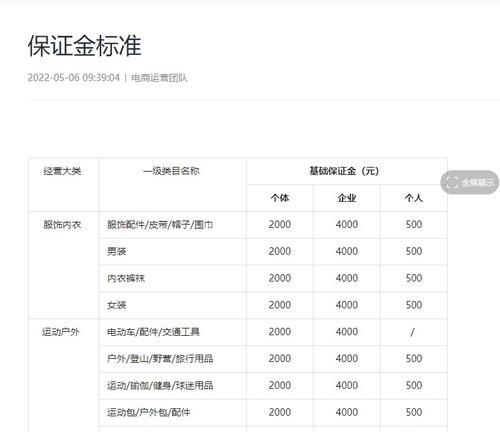The image size is (500, 432).
Task: Click the 500 value in 运动/瑜伽 row
Action: (x=414, y=386)
